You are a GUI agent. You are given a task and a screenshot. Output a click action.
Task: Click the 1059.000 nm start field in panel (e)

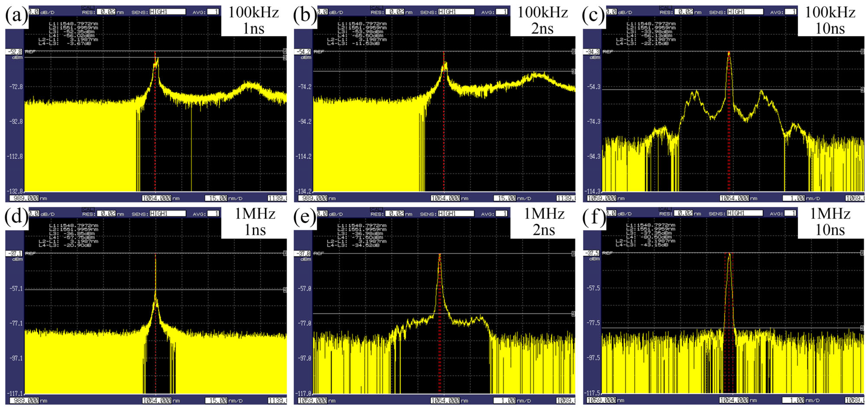(313, 401)
